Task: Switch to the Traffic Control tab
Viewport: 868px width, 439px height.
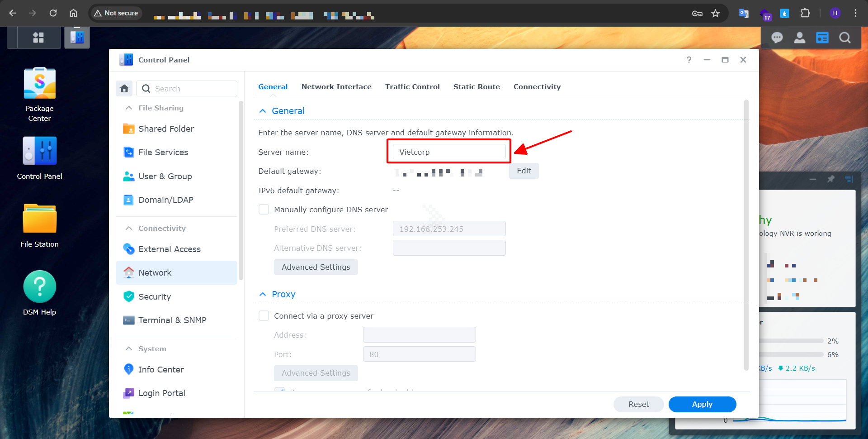Action: pos(412,87)
